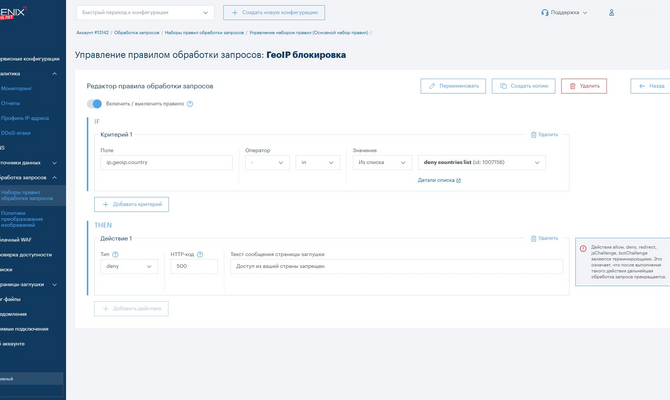The height and width of the screenshot is (400, 670).
Task: Open help icon next to rule toggle
Action: [x=190, y=104]
